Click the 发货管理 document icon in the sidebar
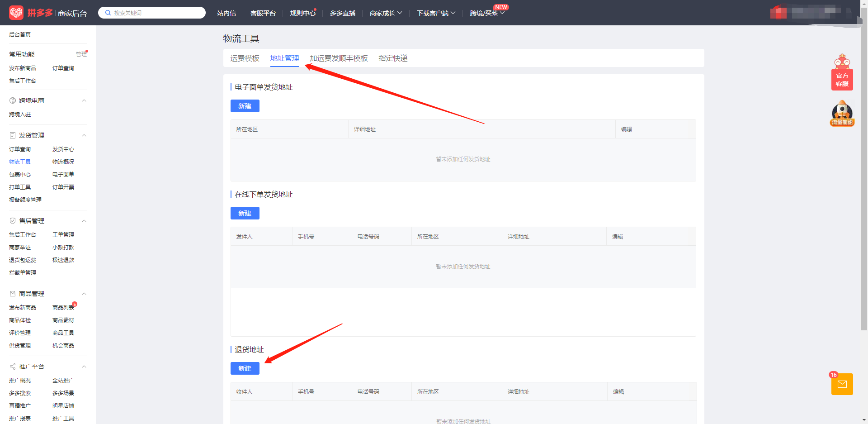The image size is (868, 424). pos(13,135)
